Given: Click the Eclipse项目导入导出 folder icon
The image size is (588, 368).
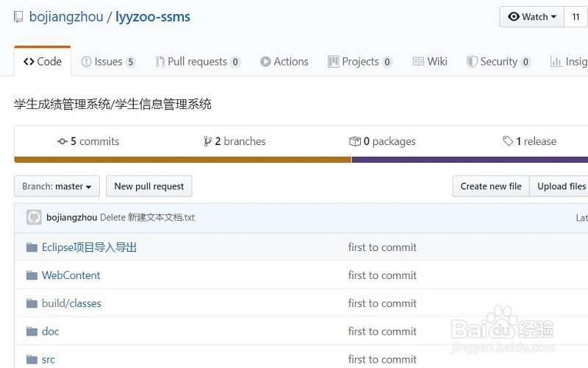Looking at the screenshot, I should [x=32, y=247].
